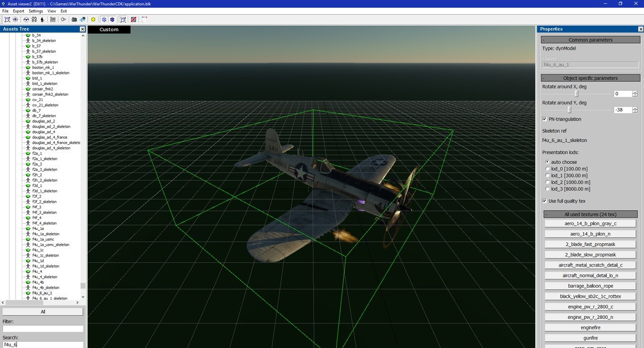Click the yellow sun light toolbar icon
Viewport: 644px width, 348px height.
(93, 20)
